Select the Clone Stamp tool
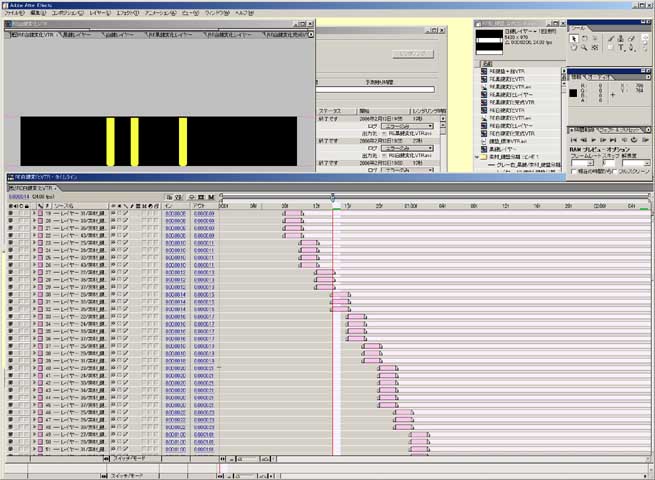 (621, 38)
